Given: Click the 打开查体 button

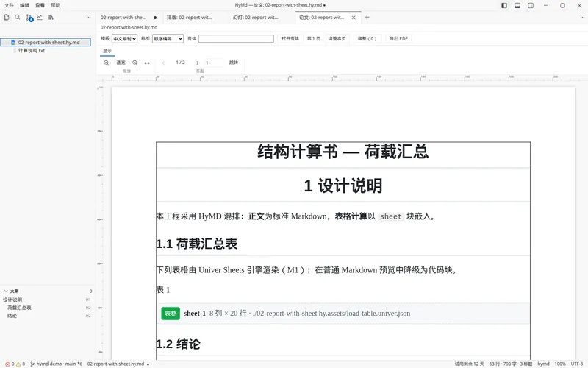Looking at the screenshot, I should point(290,39).
